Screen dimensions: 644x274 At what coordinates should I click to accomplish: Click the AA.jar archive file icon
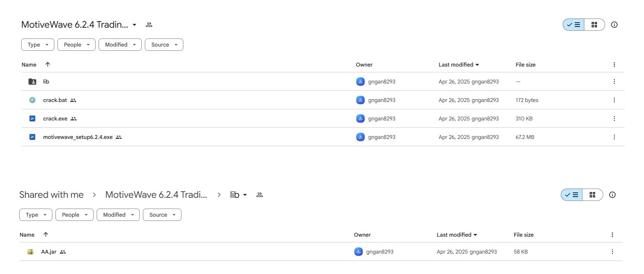[x=30, y=252]
